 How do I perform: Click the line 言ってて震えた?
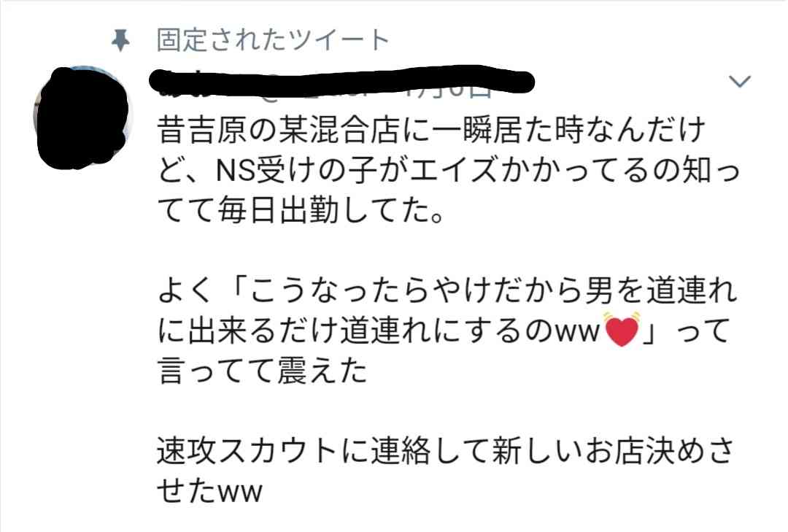263,371
